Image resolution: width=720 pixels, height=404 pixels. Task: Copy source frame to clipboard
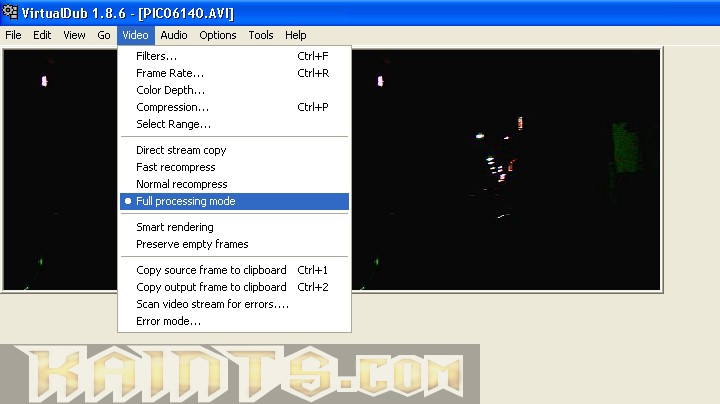coord(234,270)
